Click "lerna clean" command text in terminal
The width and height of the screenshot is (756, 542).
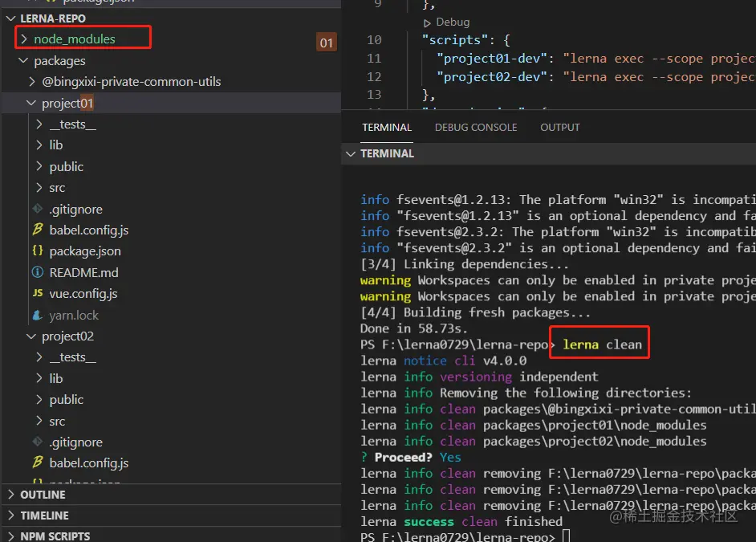[602, 344]
